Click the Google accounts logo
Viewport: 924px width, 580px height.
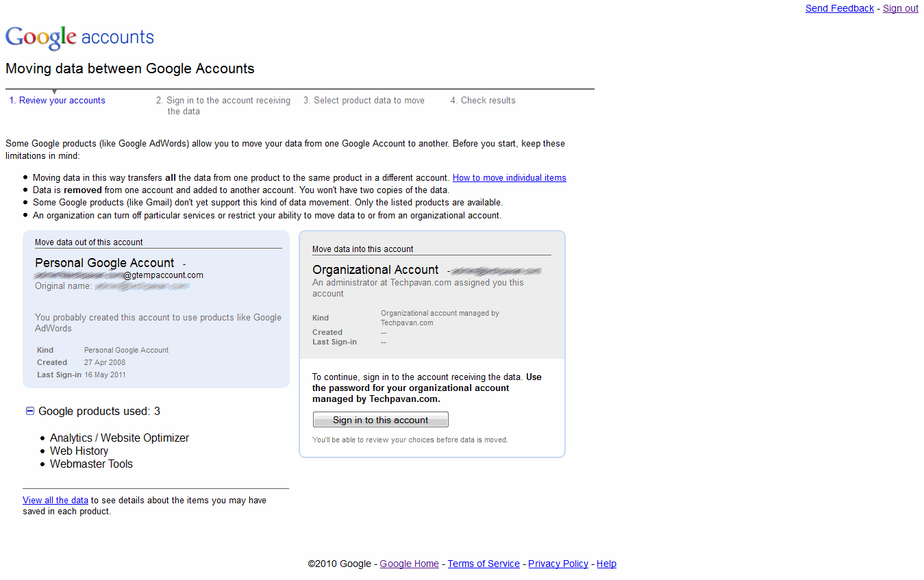(79, 38)
